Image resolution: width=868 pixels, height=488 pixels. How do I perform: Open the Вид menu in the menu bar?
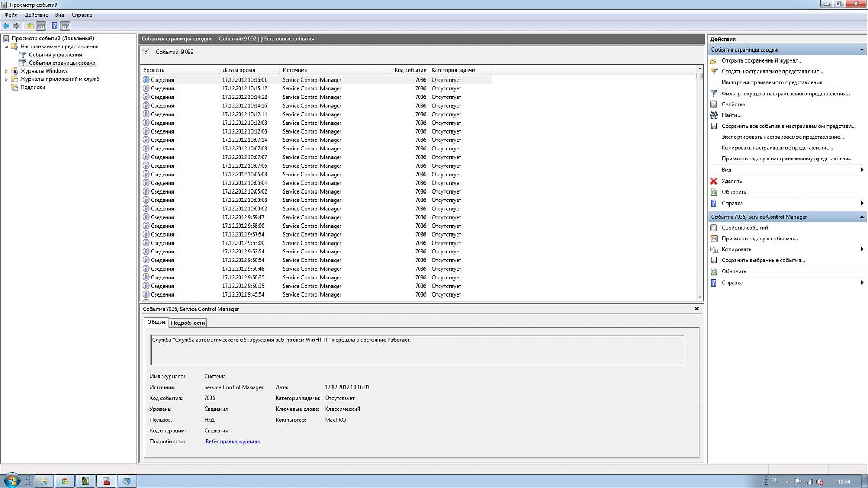59,15
